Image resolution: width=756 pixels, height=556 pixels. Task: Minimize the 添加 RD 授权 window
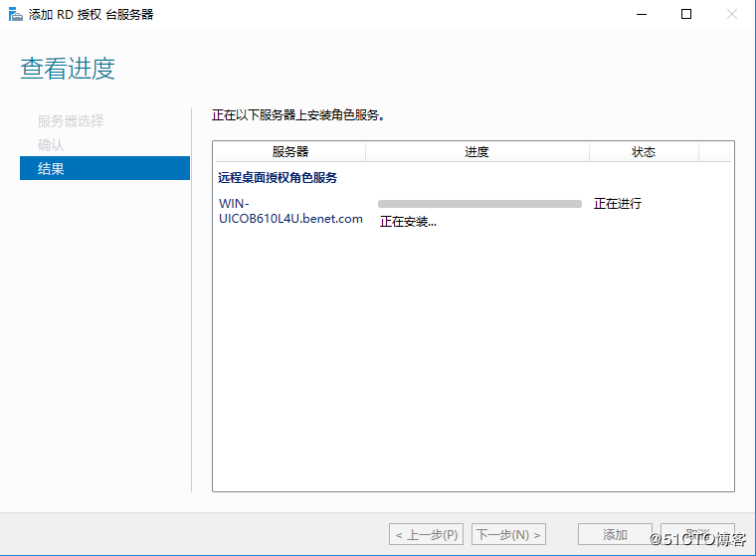639,15
